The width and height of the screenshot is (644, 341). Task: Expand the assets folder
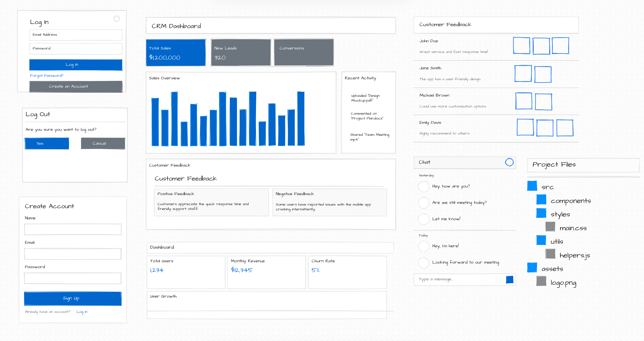point(532,268)
